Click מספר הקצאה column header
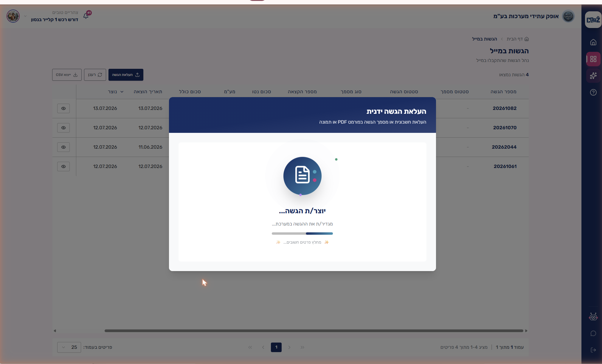602x364 pixels. [302, 92]
